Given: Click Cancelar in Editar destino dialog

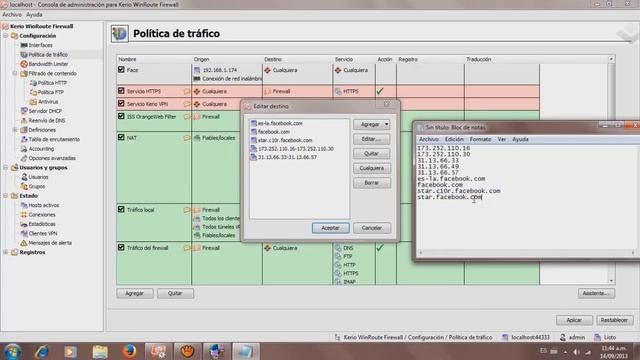Looking at the screenshot, I should (372, 228).
